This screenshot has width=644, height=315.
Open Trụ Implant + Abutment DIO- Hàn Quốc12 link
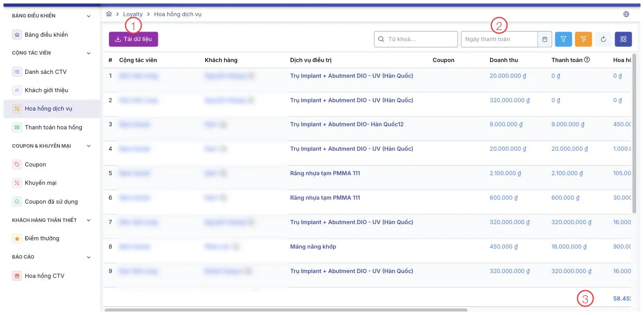[x=347, y=124]
